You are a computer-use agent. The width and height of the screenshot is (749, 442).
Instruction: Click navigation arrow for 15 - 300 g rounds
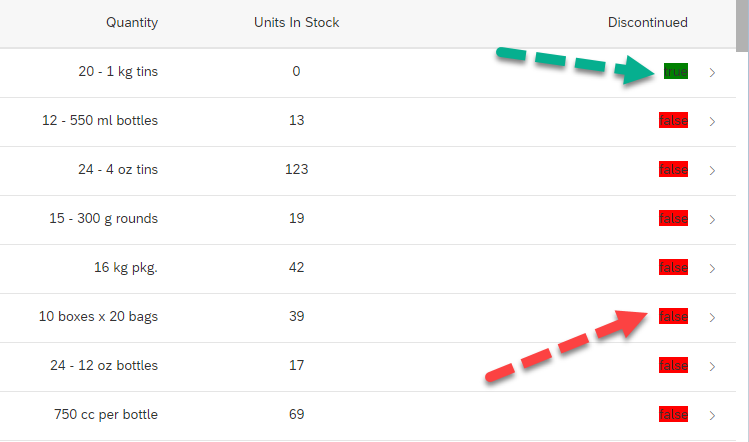pos(712,219)
